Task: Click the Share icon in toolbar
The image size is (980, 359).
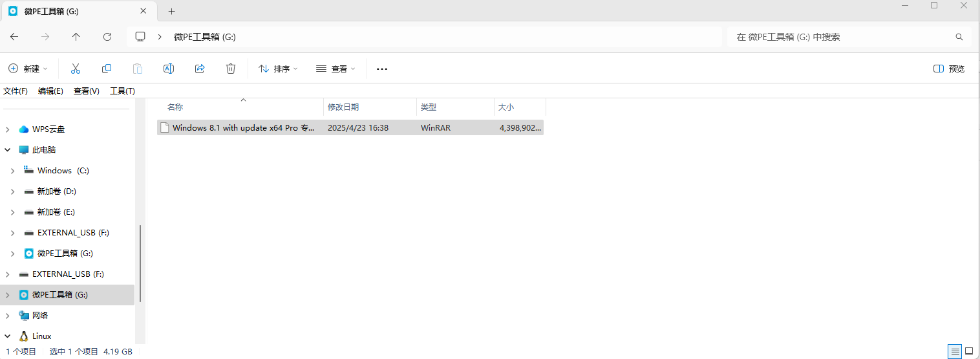Action: (x=200, y=69)
